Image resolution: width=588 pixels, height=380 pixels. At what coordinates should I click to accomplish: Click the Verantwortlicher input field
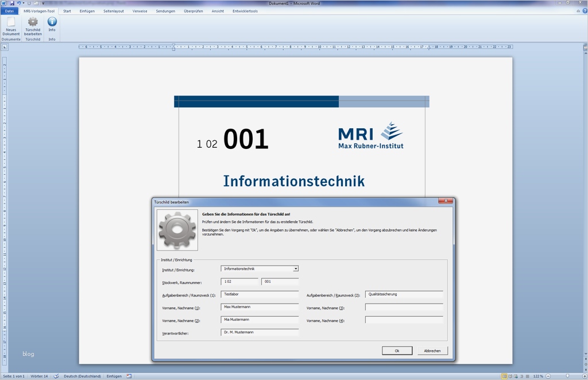click(259, 332)
